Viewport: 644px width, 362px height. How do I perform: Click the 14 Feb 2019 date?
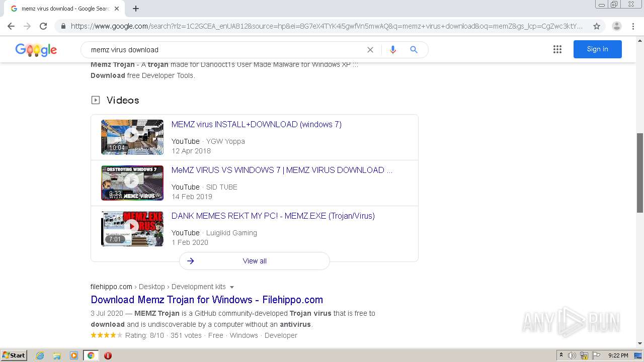point(192,197)
